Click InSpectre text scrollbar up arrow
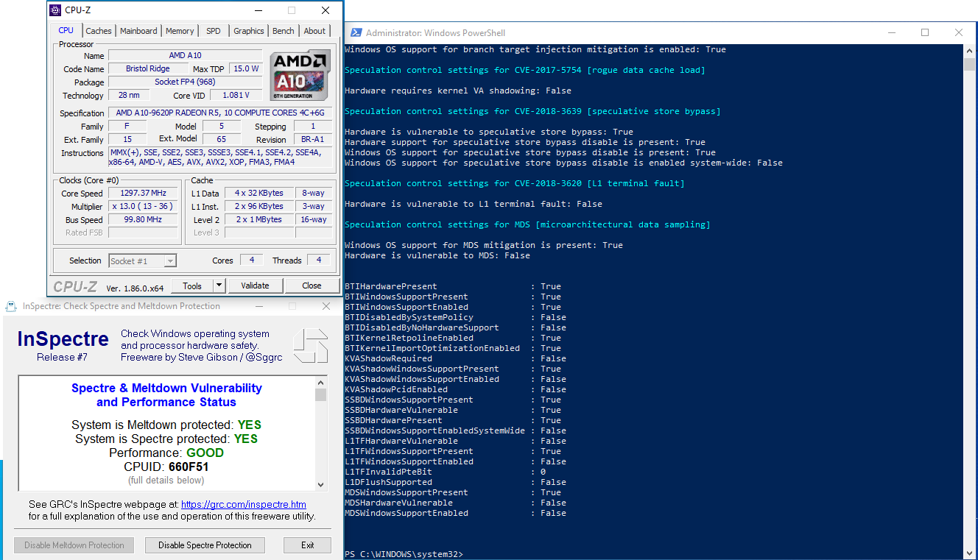This screenshot has width=978, height=560. click(x=320, y=382)
